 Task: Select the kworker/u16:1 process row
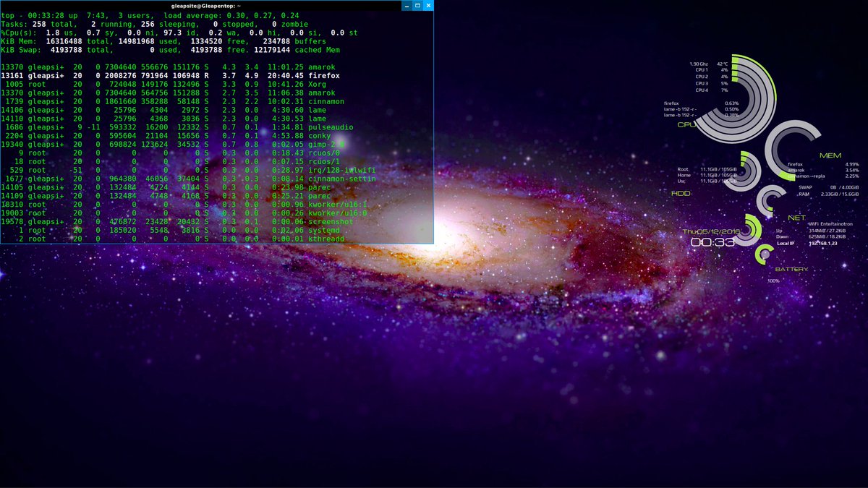184,205
